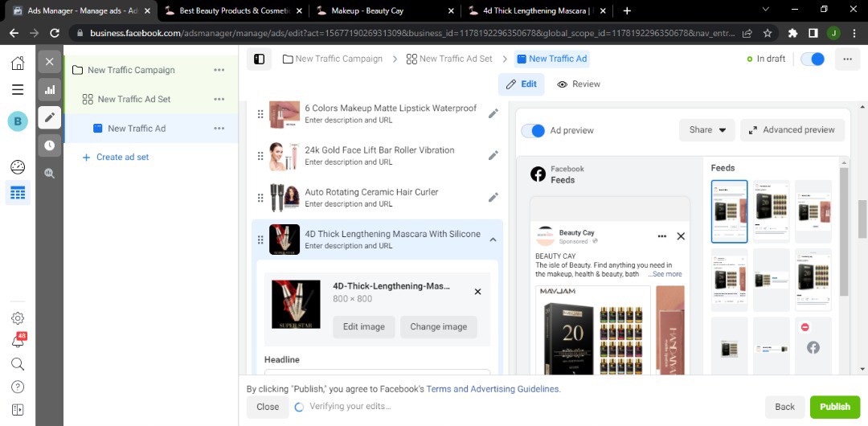This screenshot has height=426, width=868.
Task: Click the Headline input field
Action: [378, 374]
